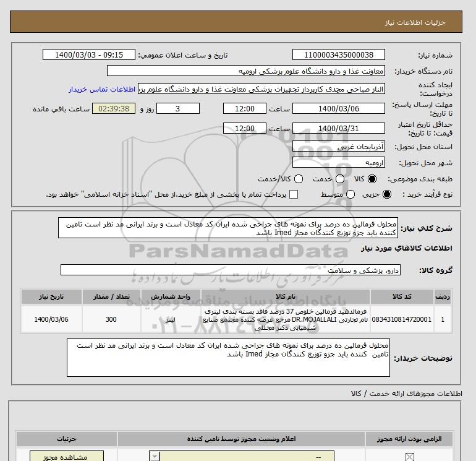This screenshot has height=461, width=476.
Task: Select جزیی purchase process type
Action: coord(388,195)
